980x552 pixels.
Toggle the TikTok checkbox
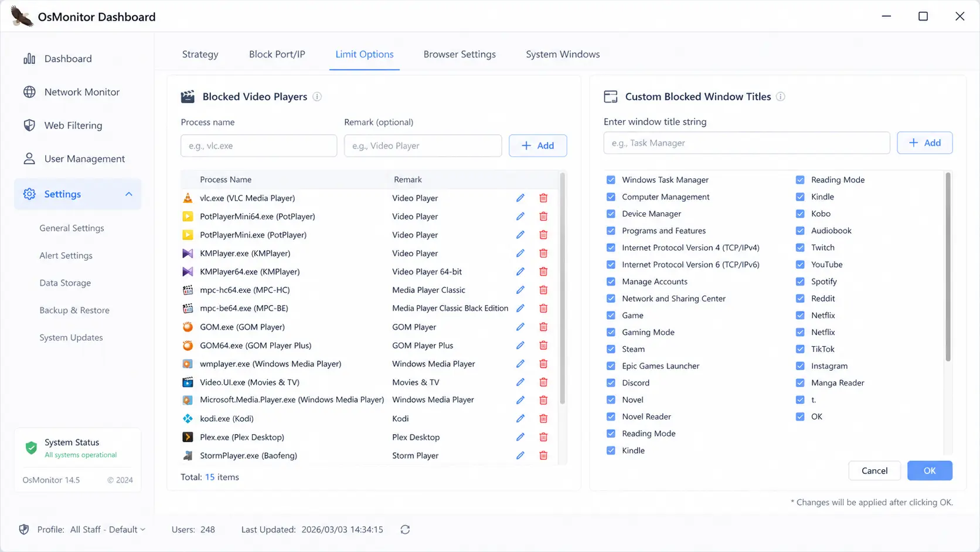(800, 349)
